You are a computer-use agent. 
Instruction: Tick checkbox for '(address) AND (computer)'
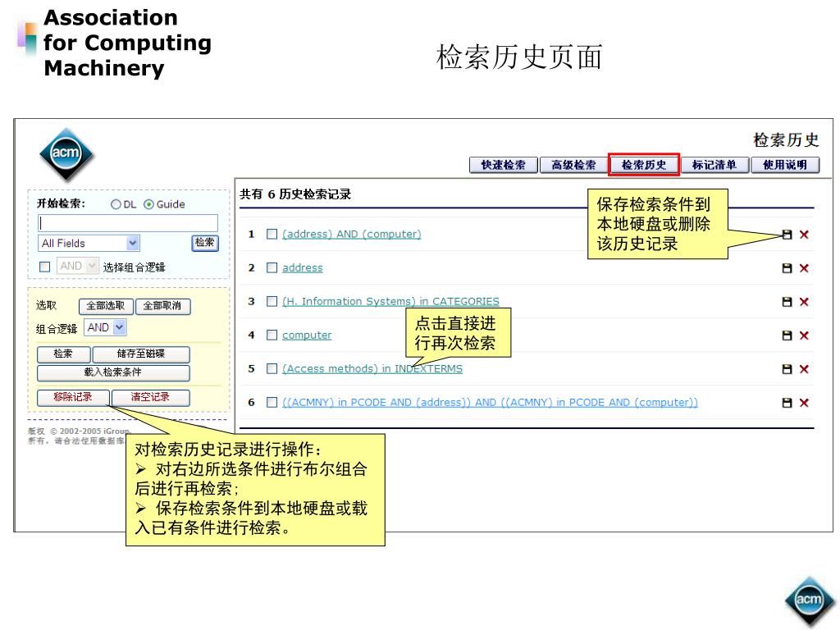[x=272, y=234]
